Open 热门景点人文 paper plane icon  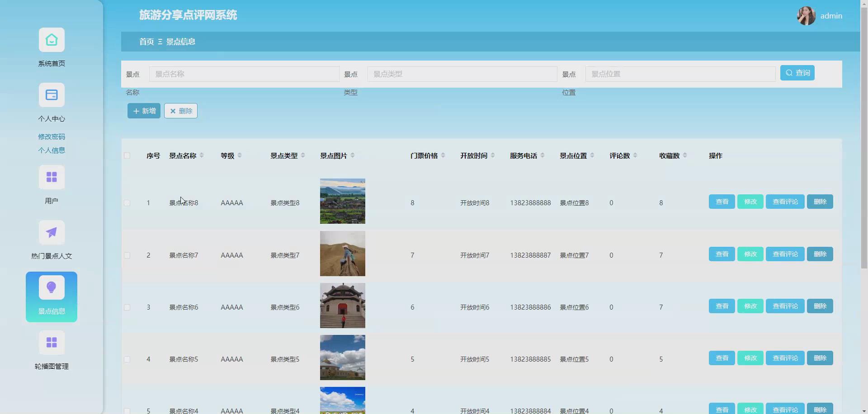[x=52, y=232]
